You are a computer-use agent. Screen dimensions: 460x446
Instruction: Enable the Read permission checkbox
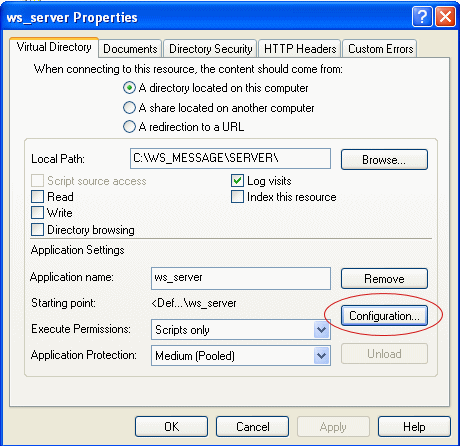(x=37, y=197)
